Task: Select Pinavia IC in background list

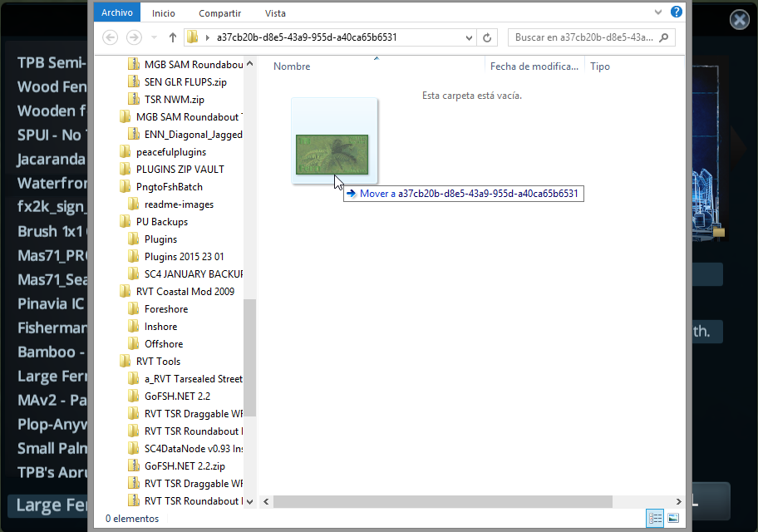Action: coord(52,303)
